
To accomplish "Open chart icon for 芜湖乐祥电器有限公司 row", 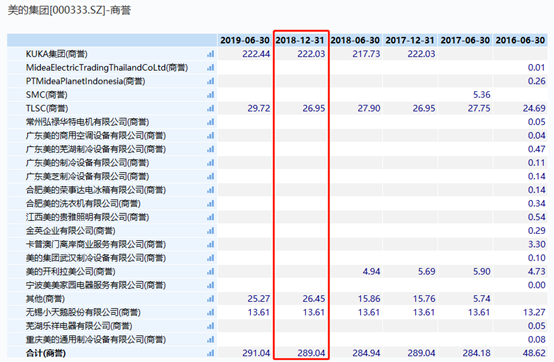I will pyautogui.click(x=211, y=326).
